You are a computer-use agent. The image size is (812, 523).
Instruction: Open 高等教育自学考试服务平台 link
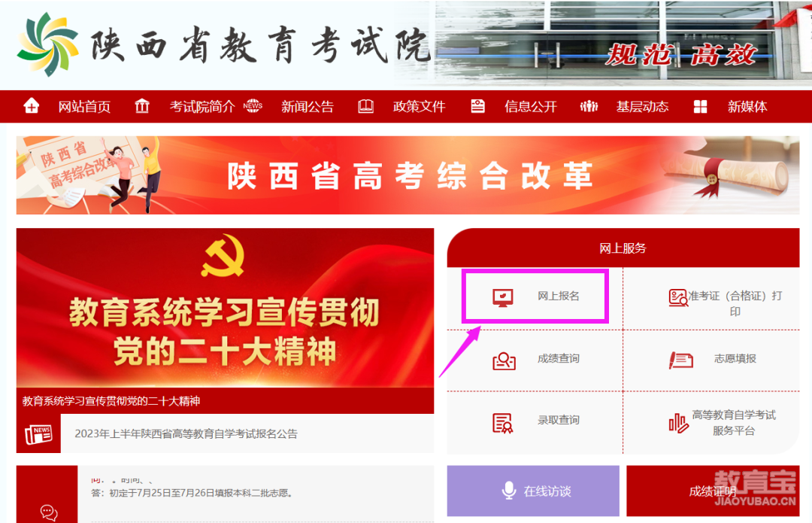point(723,422)
